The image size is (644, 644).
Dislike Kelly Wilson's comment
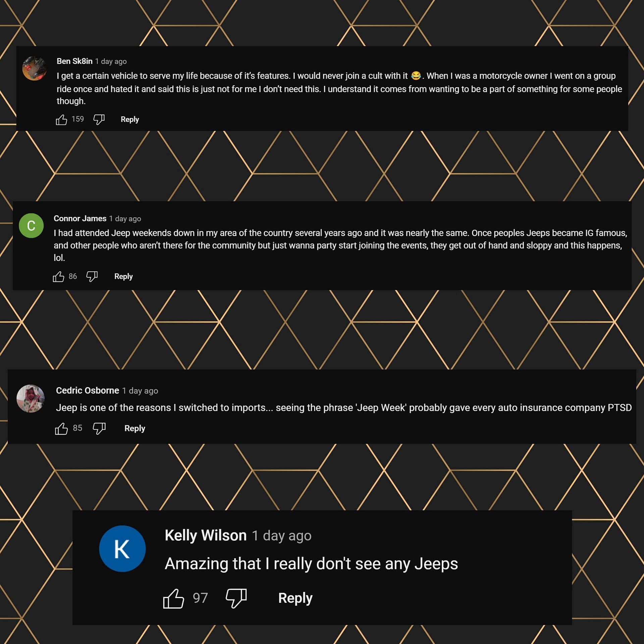[x=236, y=598]
